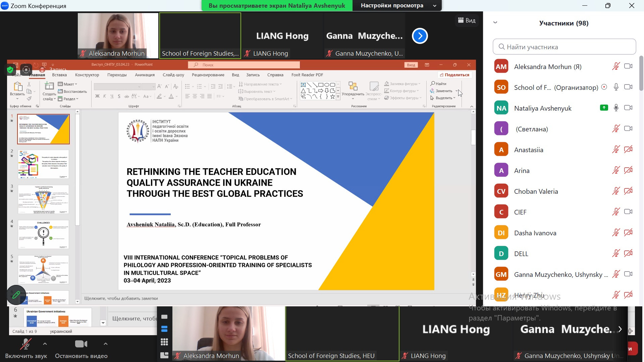This screenshot has width=644, height=362.
Task: Open video options arrow beside camera
Action: click(x=105, y=344)
